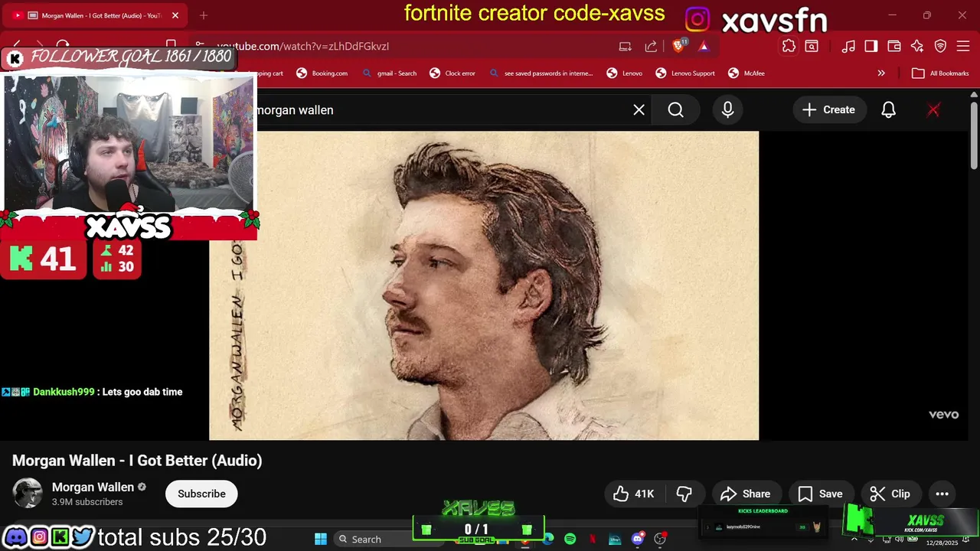
Task: Switch to the Morgan Wallen YouTube tab
Action: [96, 15]
